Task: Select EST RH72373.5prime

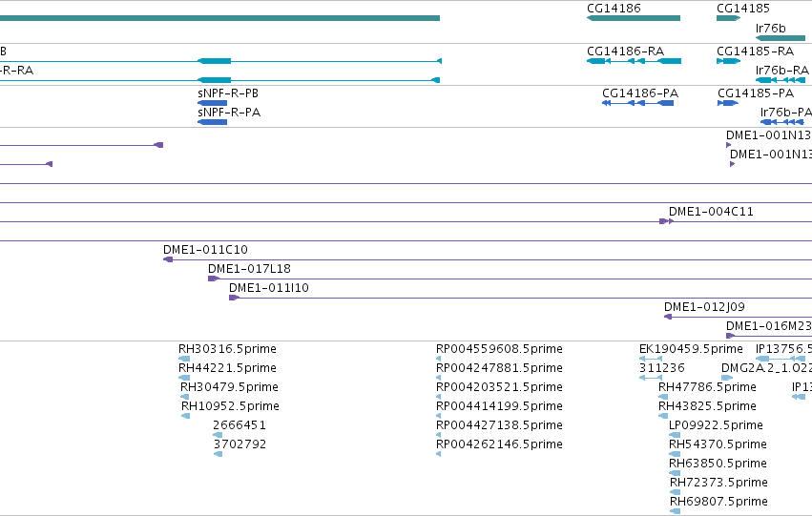Action: click(718, 483)
